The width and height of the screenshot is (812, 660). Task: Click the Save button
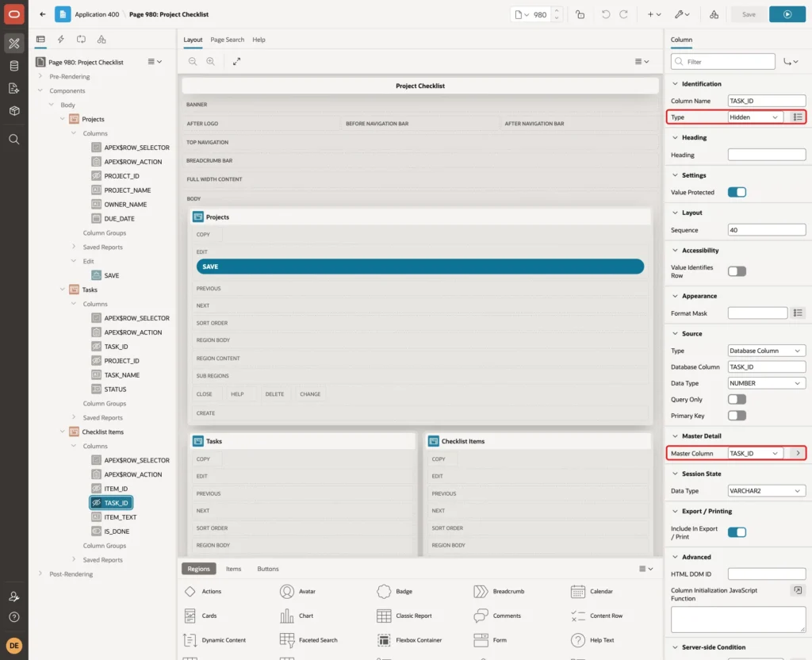(x=749, y=14)
